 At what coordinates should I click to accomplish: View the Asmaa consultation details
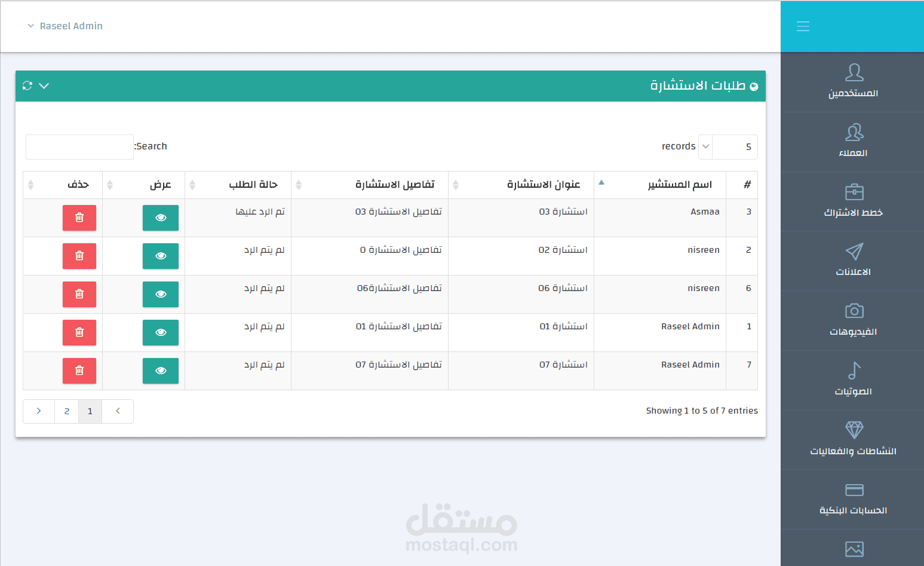coord(161,218)
